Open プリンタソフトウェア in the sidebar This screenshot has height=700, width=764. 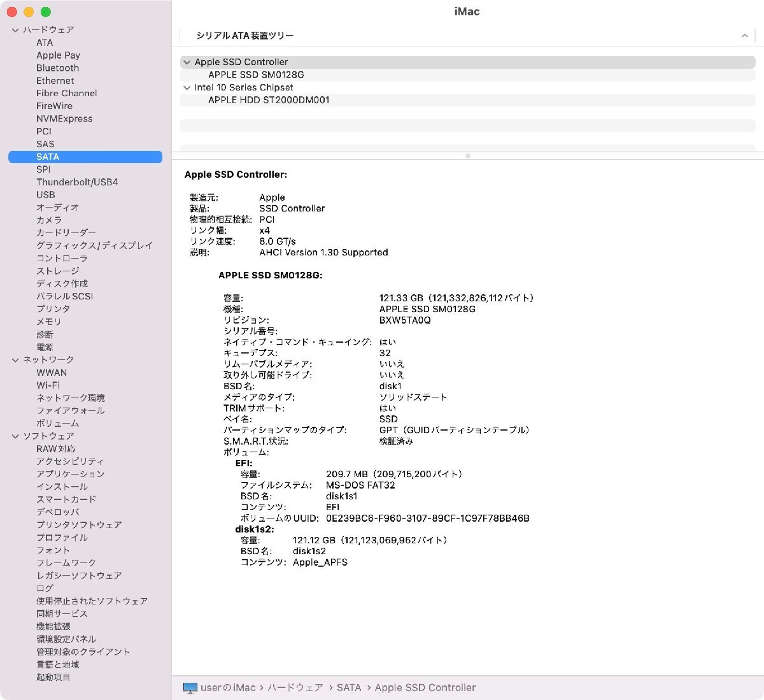pos(79,525)
